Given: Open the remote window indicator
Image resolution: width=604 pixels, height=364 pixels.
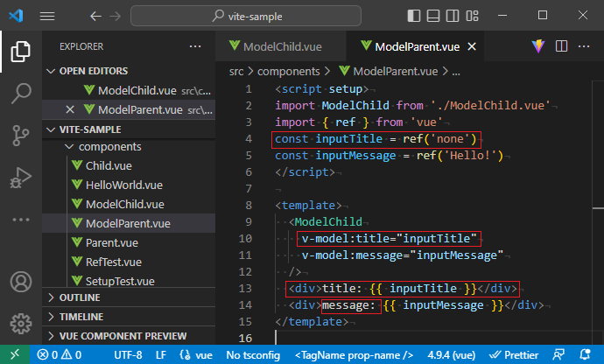Looking at the screenshot, I should pos(15,354).
